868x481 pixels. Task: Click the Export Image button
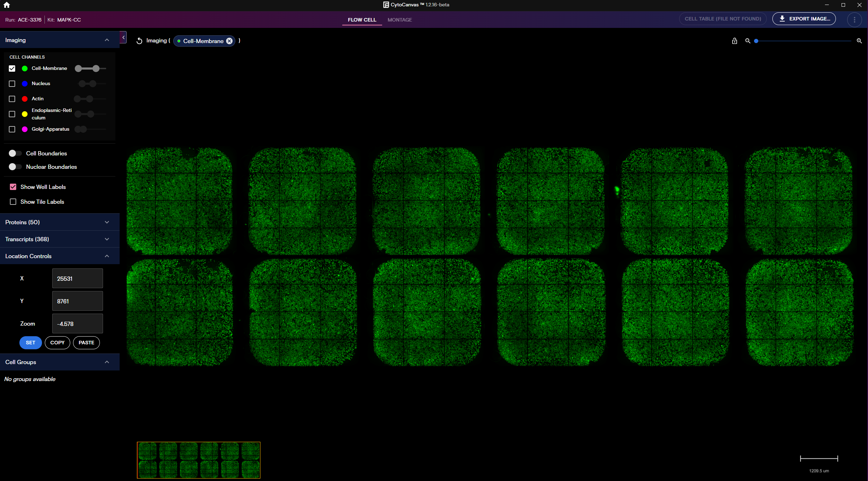point(804,19)
